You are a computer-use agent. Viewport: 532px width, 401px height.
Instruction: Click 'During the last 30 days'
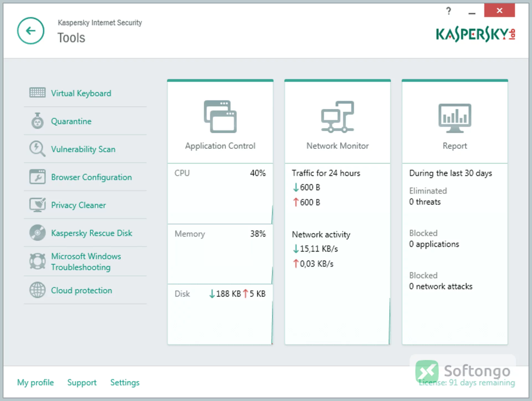pyautogui.click(x=451, y=173)
